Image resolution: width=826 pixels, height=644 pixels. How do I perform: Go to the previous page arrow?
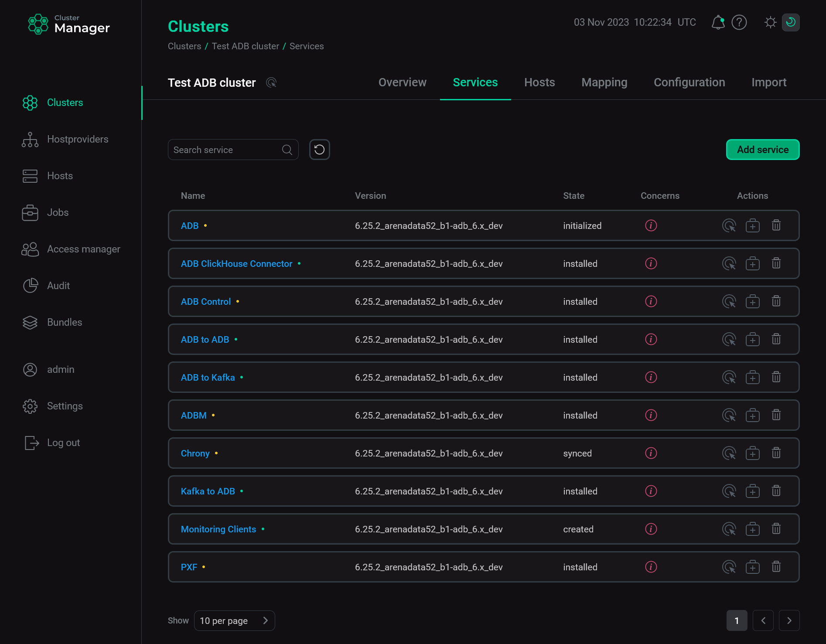[x=763, y=620]
